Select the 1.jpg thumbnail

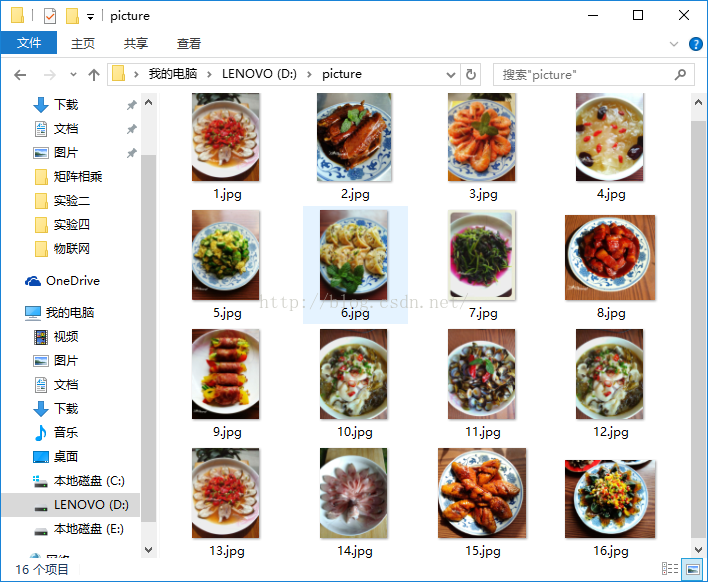point(225,137)
